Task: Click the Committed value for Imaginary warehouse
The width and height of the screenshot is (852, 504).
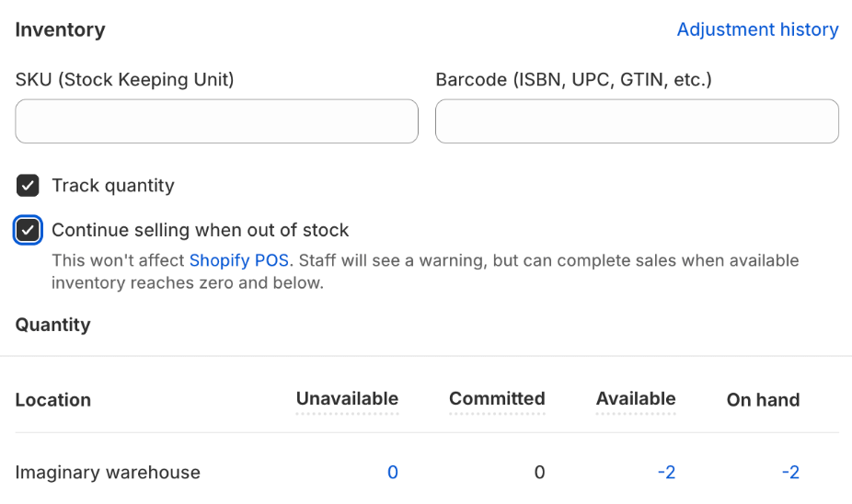Action: (539, 473)
